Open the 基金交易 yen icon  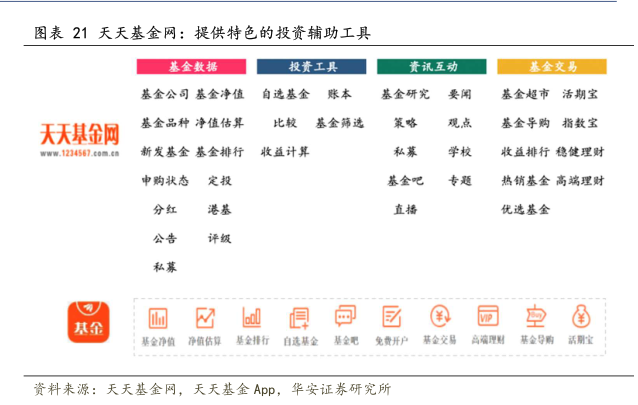(439, 319)
